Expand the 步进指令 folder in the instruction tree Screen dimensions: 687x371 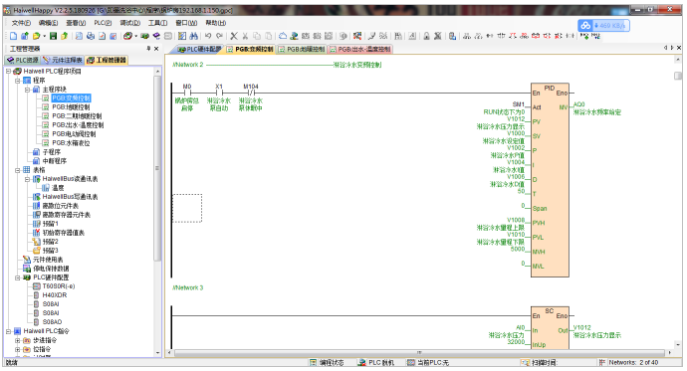[18, 340]
